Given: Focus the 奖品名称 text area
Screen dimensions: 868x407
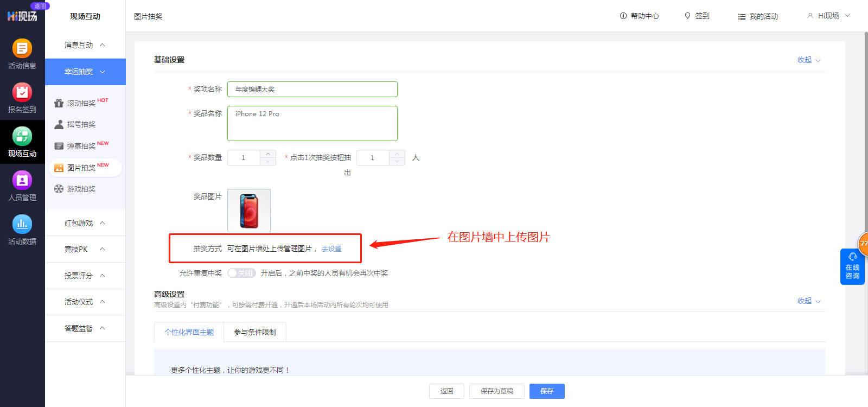Looking at the screenshot, I should pyautogui.click(x=312, y=123).
